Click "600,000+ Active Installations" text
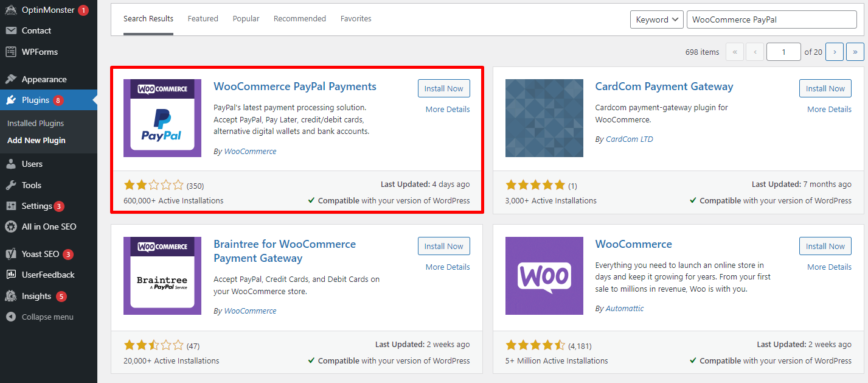Screen dimensions: 868x383 pyautogui.click(x=173, y=200)
